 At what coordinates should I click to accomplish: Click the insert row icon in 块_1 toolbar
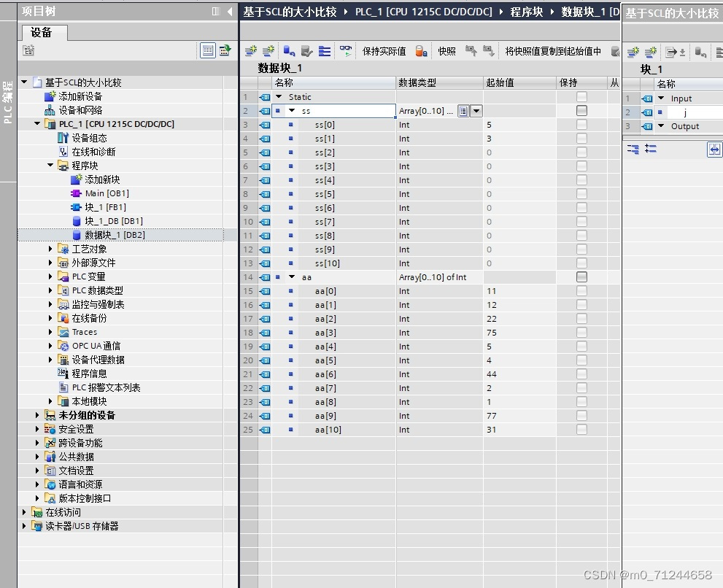[x=633, y=52]
